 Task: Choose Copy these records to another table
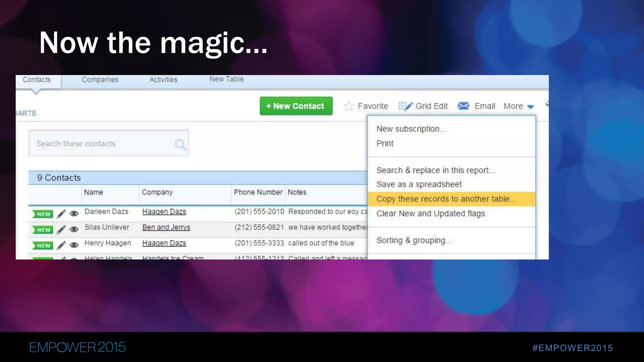click(452, 199)
